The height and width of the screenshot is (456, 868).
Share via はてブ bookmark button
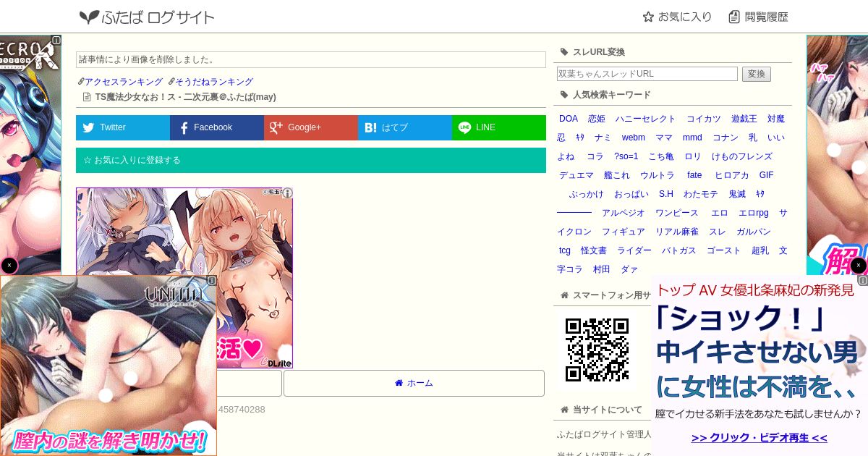point(405,127)
